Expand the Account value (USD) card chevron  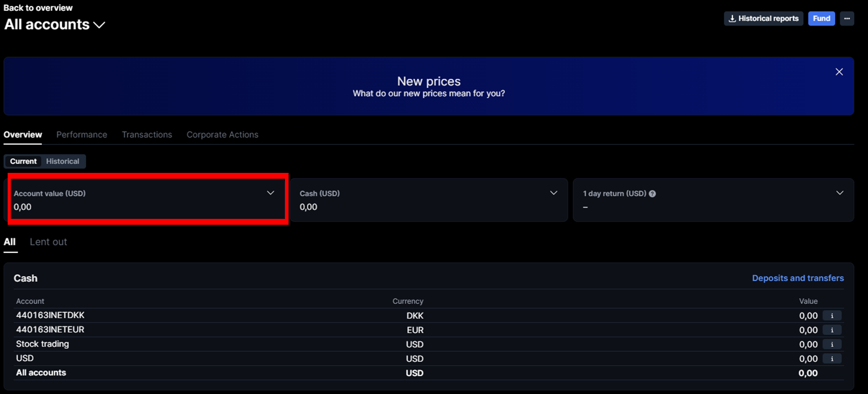(x=271, y=193)
